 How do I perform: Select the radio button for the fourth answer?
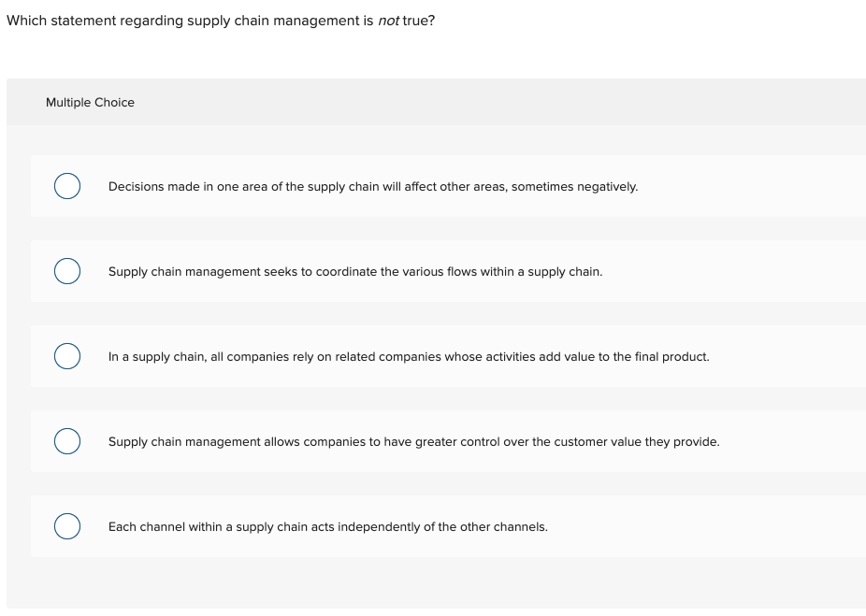point(66,441)
